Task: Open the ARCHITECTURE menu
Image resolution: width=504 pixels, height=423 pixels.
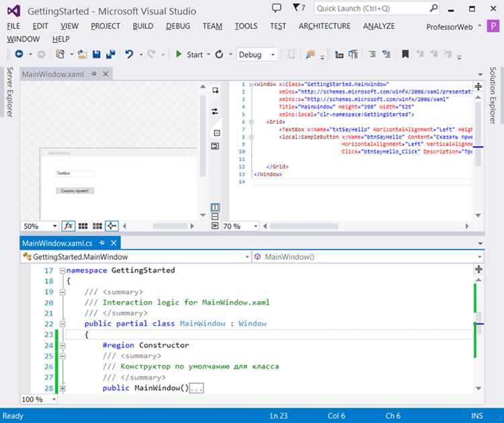Action: [x=325, y=26]
